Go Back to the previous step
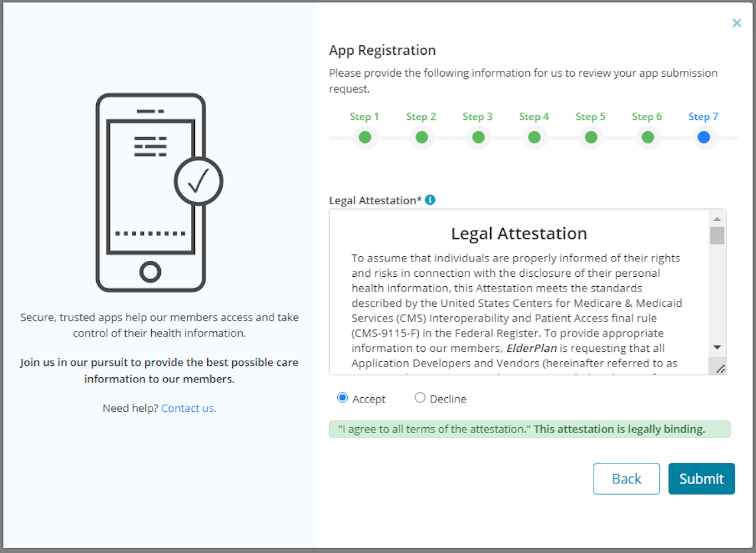This screenshot has height=553, width=756. [x=626, y=479]
